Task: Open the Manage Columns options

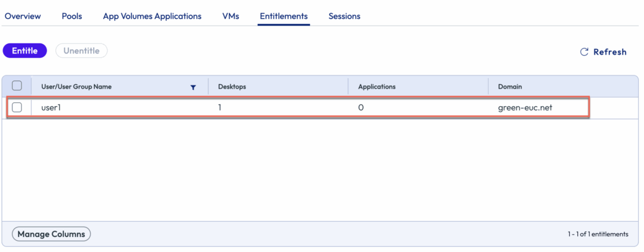Action: click(51, 234)
